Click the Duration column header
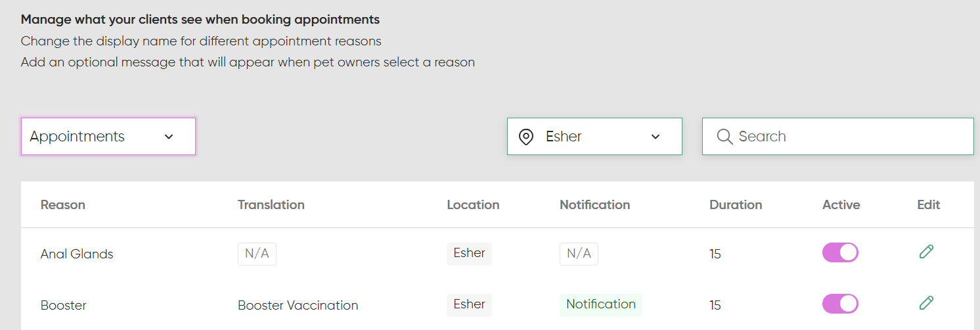980x330 pixels. click(x=736, y=205)
